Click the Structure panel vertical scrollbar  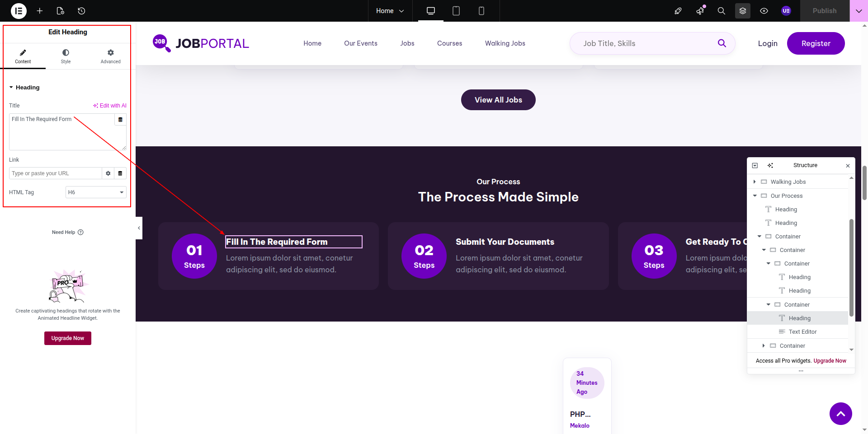pyautogui.click(x=851, y=267)
